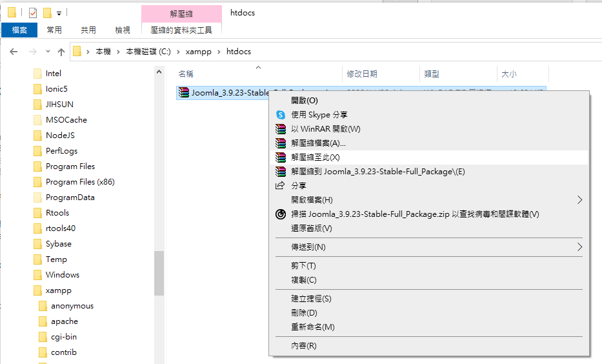Click the xampp breadcrumb segment
602x364 pixels.
(x=199, y=52)
